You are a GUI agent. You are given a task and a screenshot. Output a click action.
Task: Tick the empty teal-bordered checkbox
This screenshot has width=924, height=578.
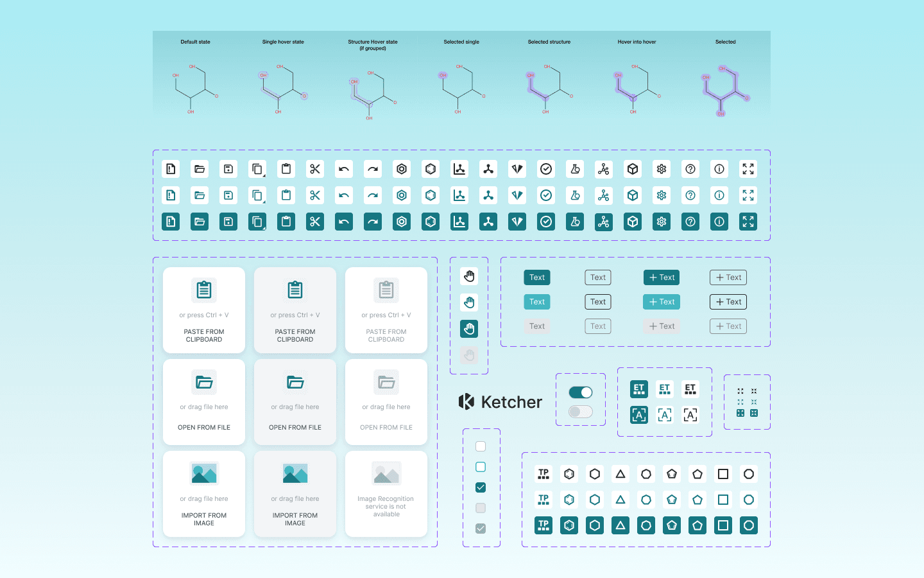coord(481,467)
